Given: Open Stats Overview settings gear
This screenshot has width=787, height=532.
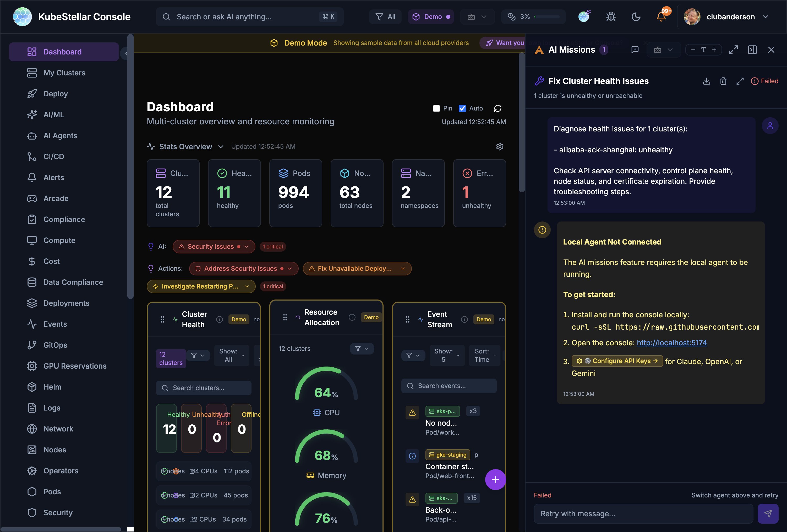Looking at the screenshot, I should [x=500, y=147].
